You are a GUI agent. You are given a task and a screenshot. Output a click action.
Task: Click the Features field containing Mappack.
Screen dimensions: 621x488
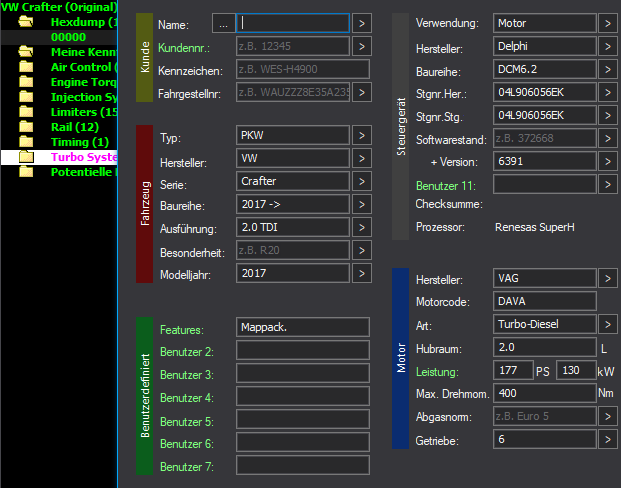pyautogui.click(x=303, y=327)
